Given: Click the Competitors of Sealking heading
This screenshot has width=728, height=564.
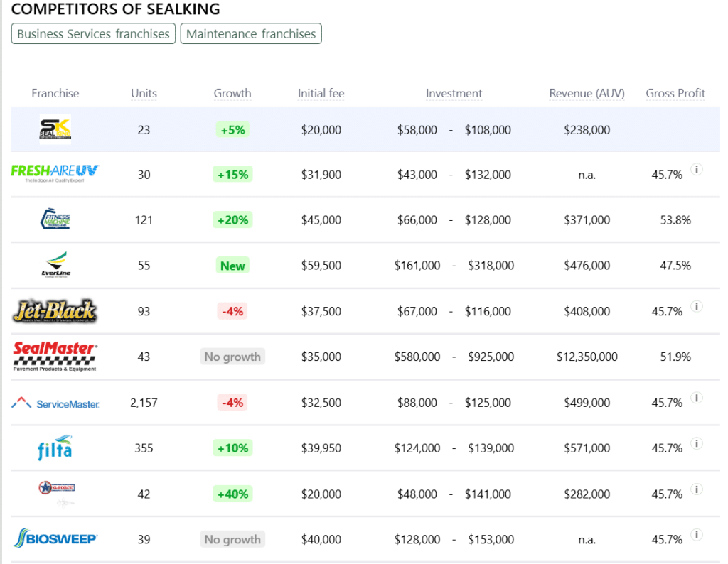Looking at the screenshot, I should (115, 9).
